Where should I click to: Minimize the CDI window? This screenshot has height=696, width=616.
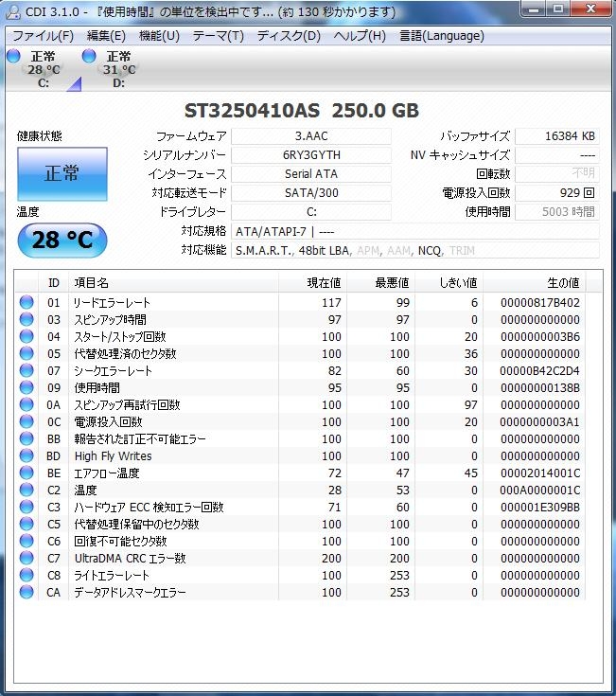click(535, 9)
